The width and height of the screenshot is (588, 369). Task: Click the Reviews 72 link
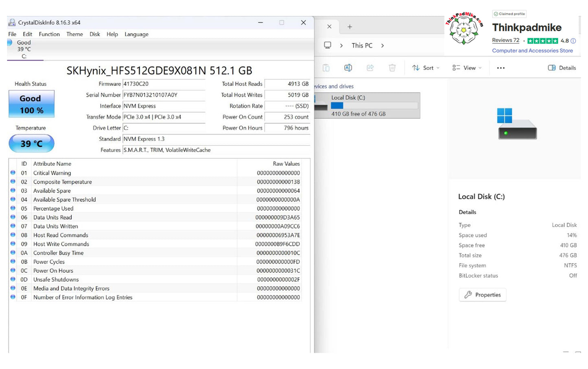tap(505, 40)
